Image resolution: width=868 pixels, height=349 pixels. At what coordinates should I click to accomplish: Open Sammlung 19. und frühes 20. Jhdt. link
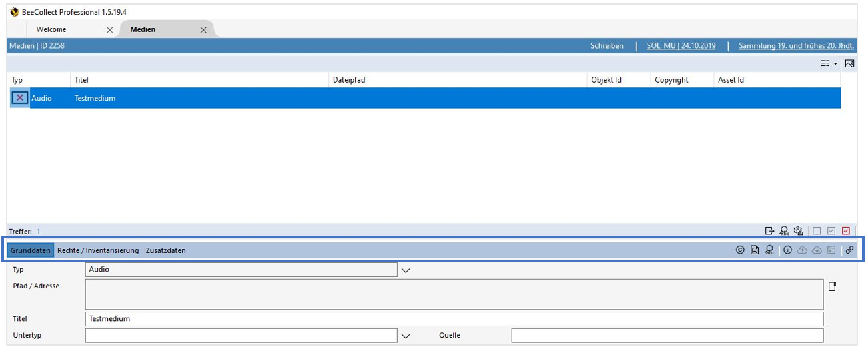pos(796,46)
